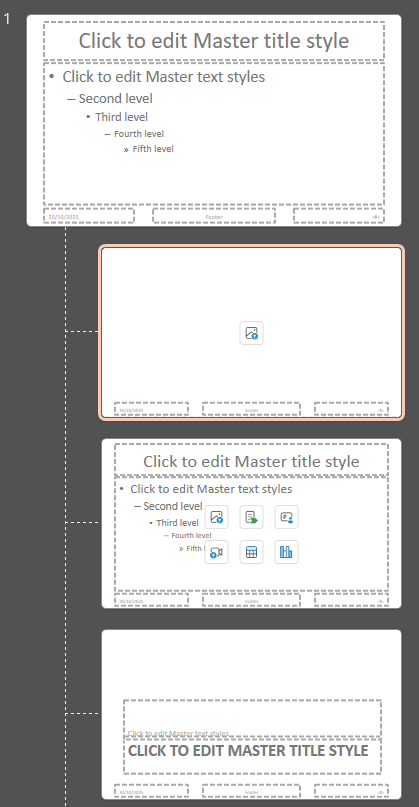Click the Insert Chart icon in the content layout
Screen dimensions: 419x807
[x=286, y=552]
